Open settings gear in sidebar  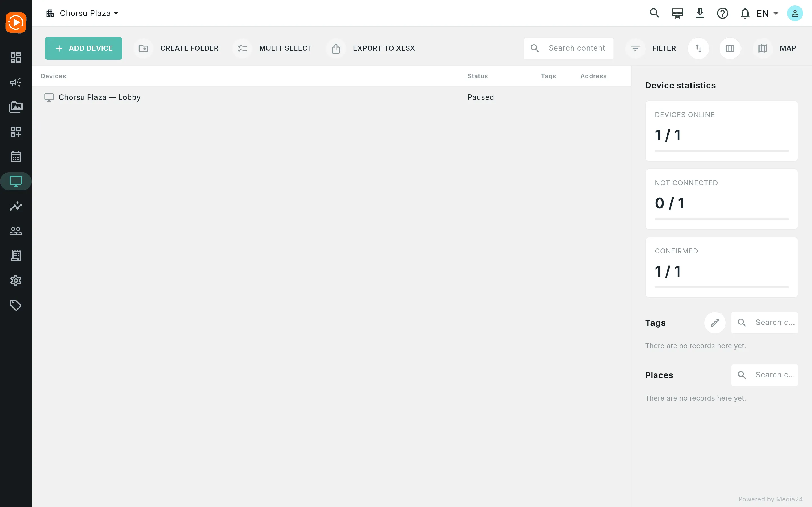16,280
